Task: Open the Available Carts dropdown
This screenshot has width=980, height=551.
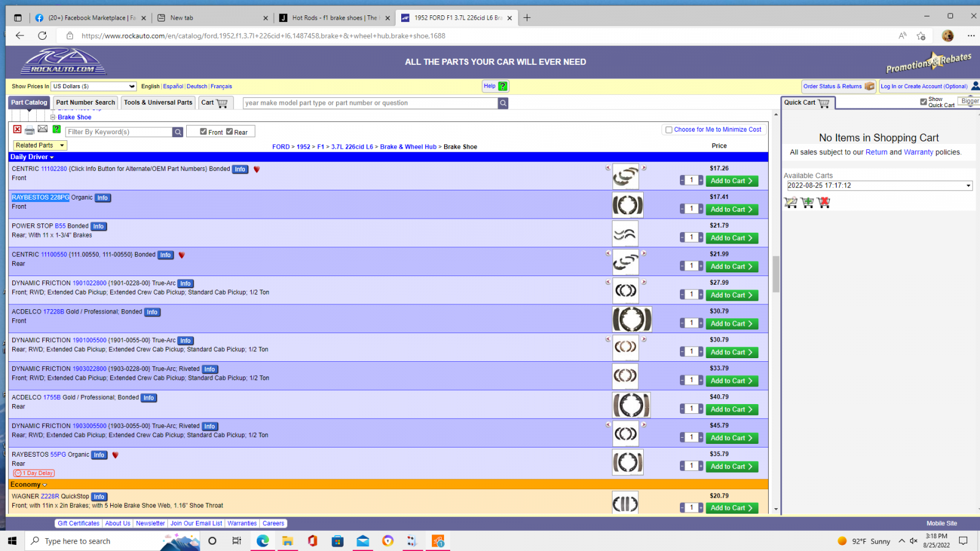Action: pos(880,186)
